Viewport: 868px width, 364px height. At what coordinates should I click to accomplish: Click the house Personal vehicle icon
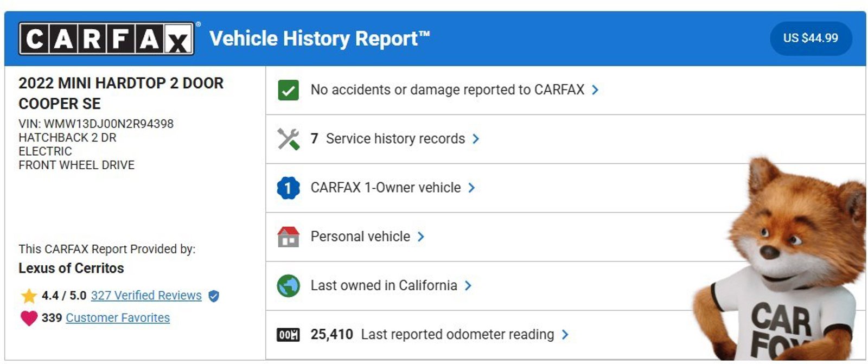(288, 237)
